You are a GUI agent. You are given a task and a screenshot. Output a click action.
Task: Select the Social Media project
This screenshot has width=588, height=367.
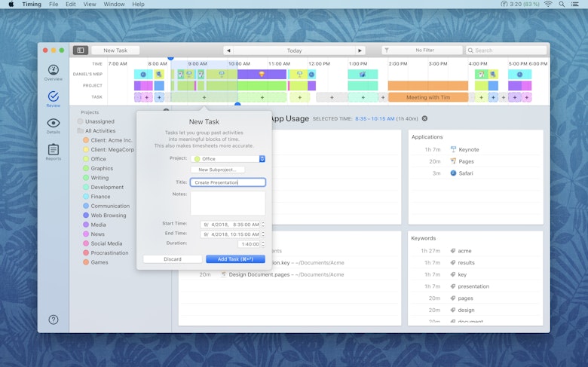(108, 243)
